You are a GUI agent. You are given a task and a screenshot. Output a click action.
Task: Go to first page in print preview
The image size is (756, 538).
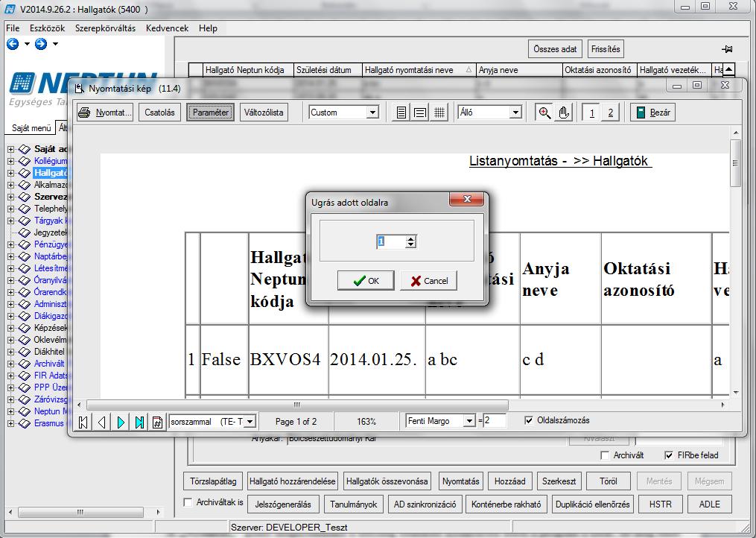coord(83,423)
